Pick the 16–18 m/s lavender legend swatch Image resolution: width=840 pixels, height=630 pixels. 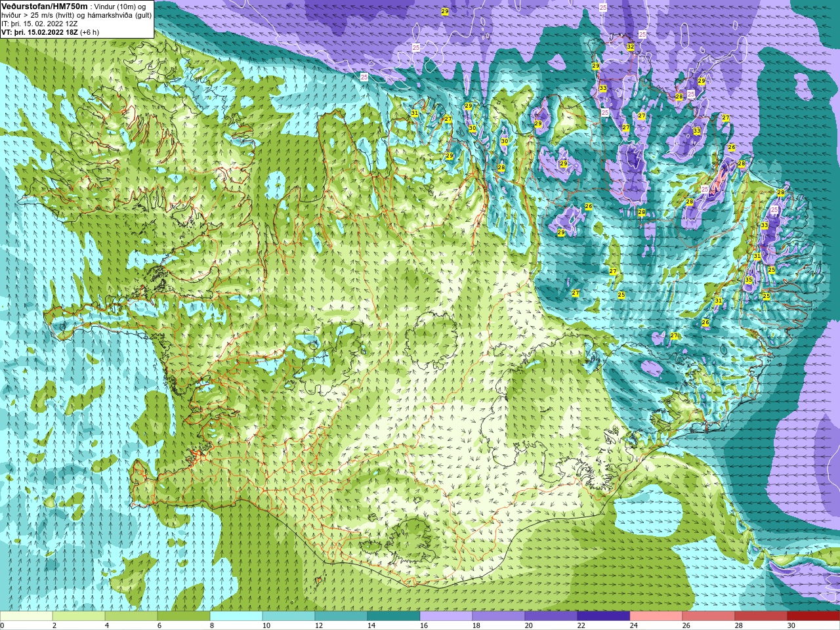446,616
